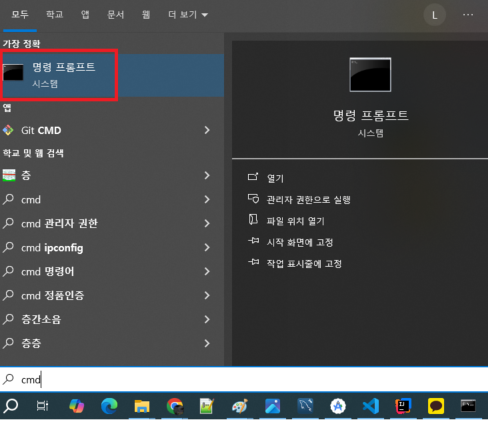The width and height of the screenshot is (488, 423).
Task: Switch to the 문서 search tab
Action: click(x=116, y=15)
